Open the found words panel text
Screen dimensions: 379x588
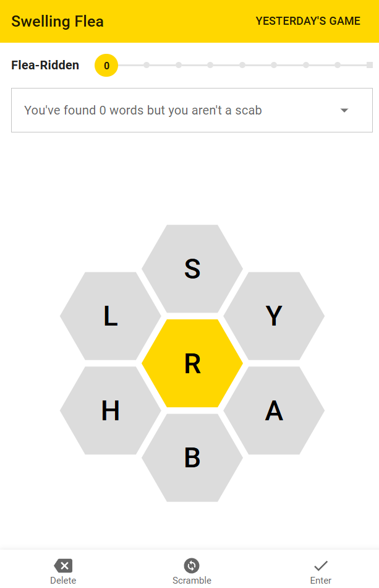tap(143, 110)
